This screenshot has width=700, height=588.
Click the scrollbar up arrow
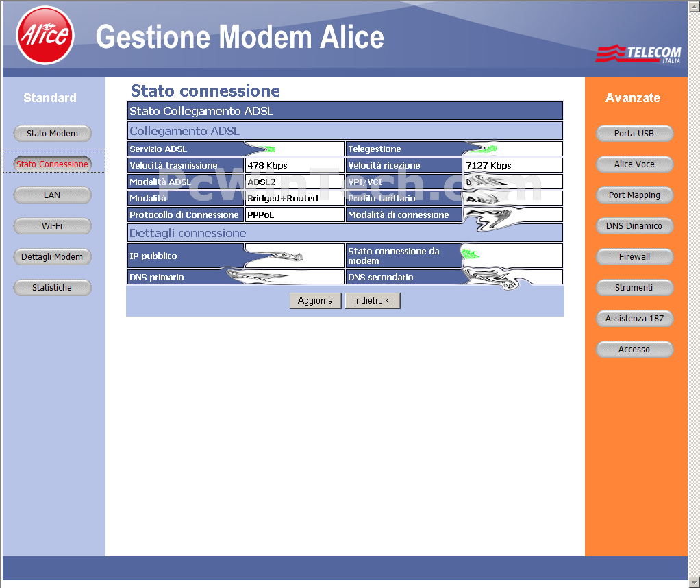pos(695,6)
